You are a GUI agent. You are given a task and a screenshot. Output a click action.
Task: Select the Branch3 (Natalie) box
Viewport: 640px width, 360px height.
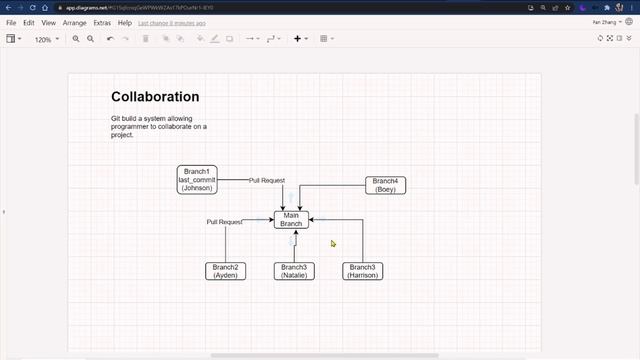(294, 271)
